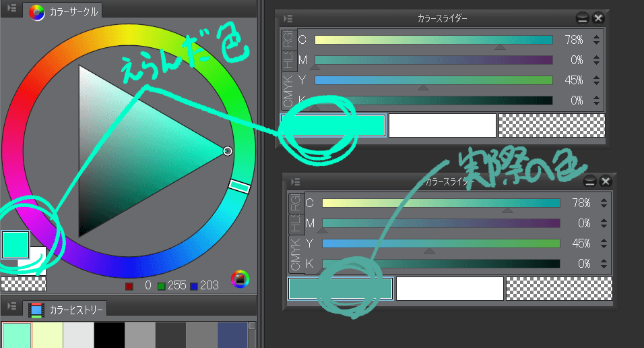Pick the mint green history swatch
This screenshot has height=348, width=644.
coord(16,335)
